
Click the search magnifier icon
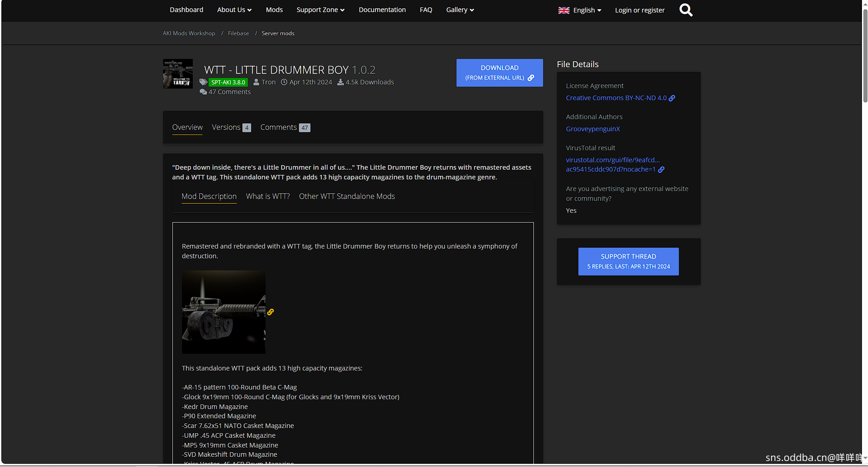point(685,10)
